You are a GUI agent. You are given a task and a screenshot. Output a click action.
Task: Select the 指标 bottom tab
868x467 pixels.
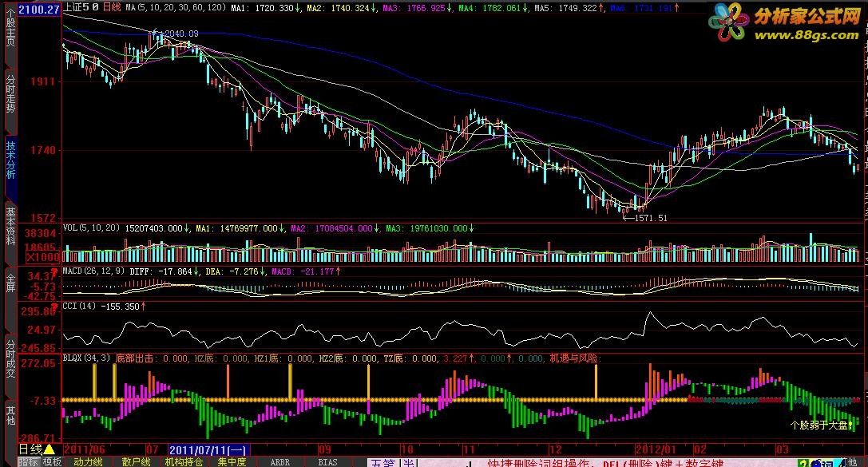tap(29, 461)
